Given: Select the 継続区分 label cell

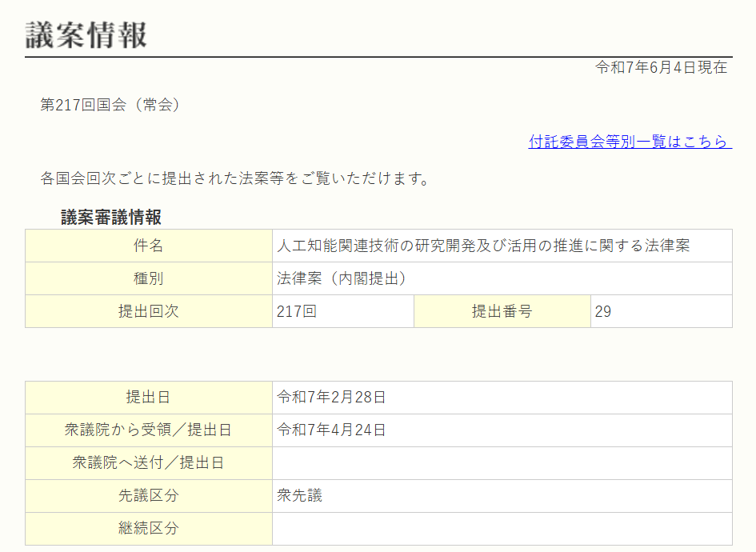Looking at the screenshot, I should tap(149, 529).
